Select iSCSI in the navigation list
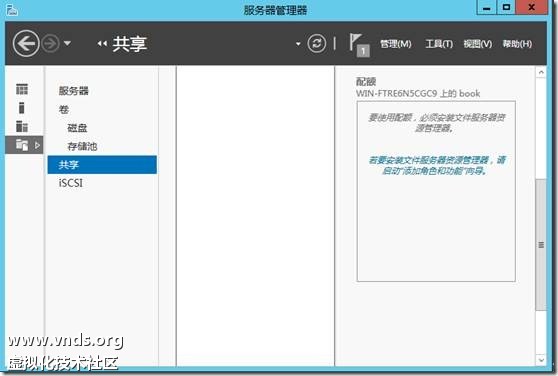Viewport: 558px width, 376px height. pos(71,183)
